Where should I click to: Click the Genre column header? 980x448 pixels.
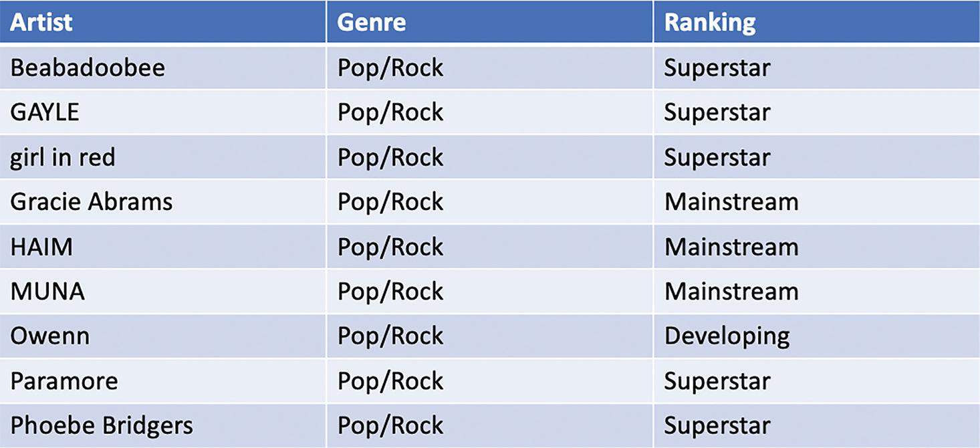tap(371, 22)
